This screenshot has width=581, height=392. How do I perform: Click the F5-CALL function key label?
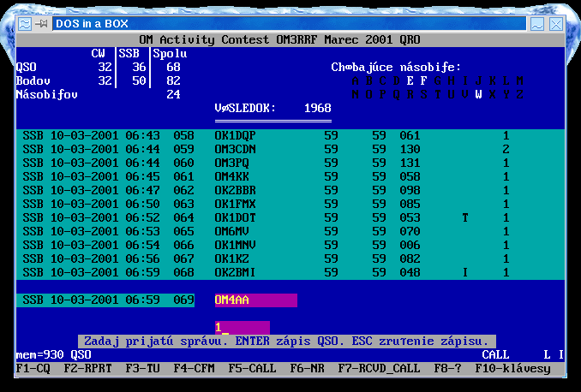coord(253,368)
